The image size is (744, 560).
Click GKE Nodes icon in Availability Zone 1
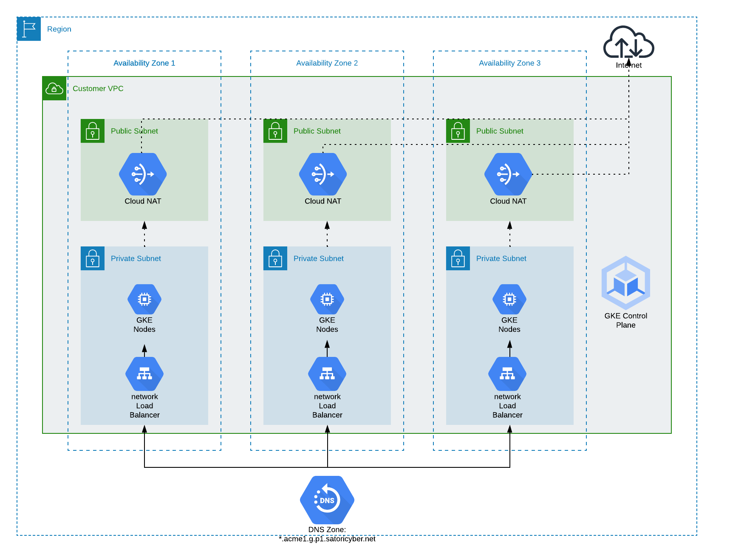pyautogui.click(x=144, y=300)
